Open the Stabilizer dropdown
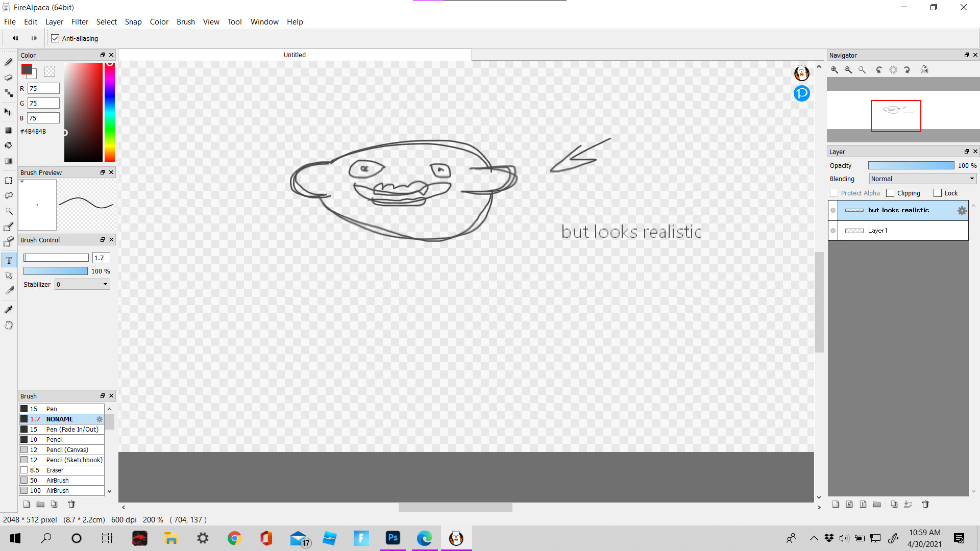 pyautogui.click(x=83, y=284)
